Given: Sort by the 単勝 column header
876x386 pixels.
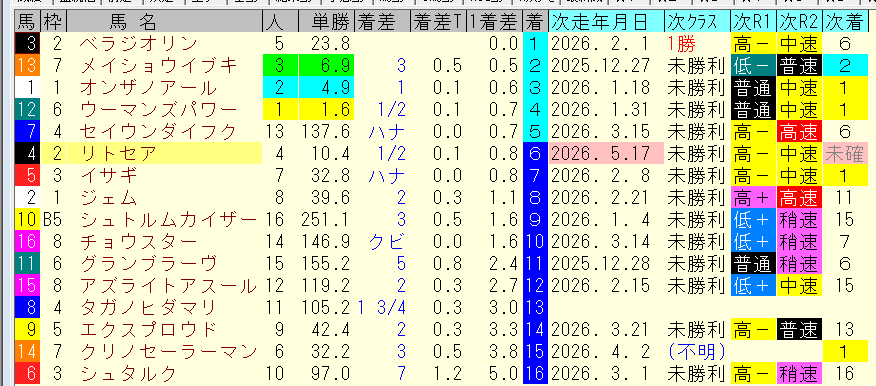Looking at the screenshot, I should (x=326, y=22).
